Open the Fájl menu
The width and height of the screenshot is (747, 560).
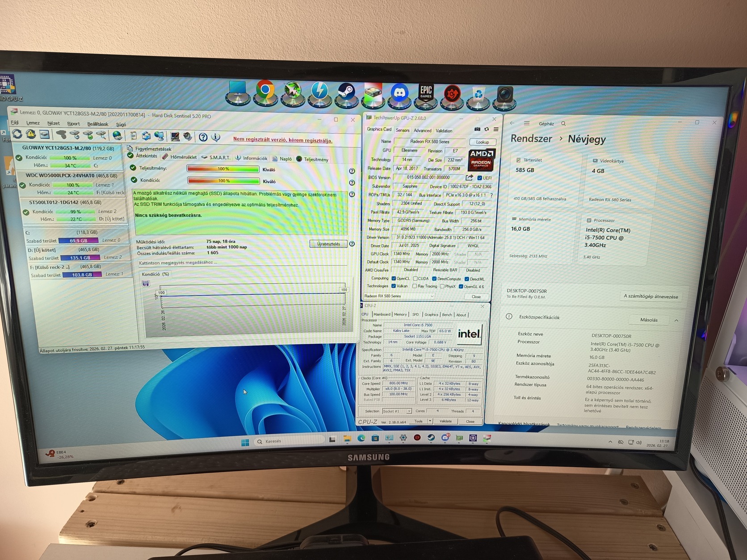tap(15, 122)
